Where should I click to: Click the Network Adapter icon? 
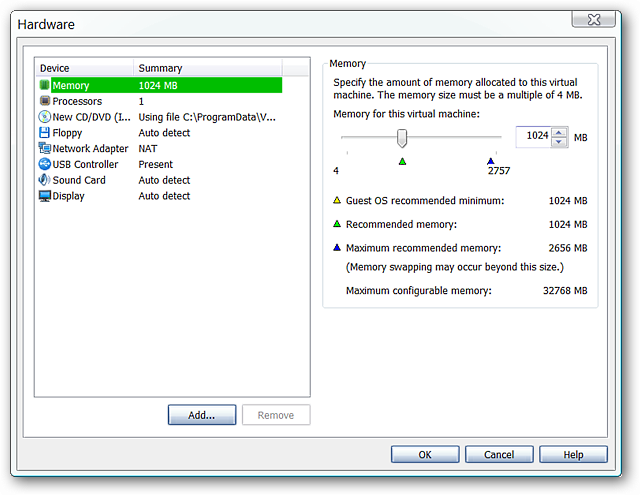click(x=44, y=148)
